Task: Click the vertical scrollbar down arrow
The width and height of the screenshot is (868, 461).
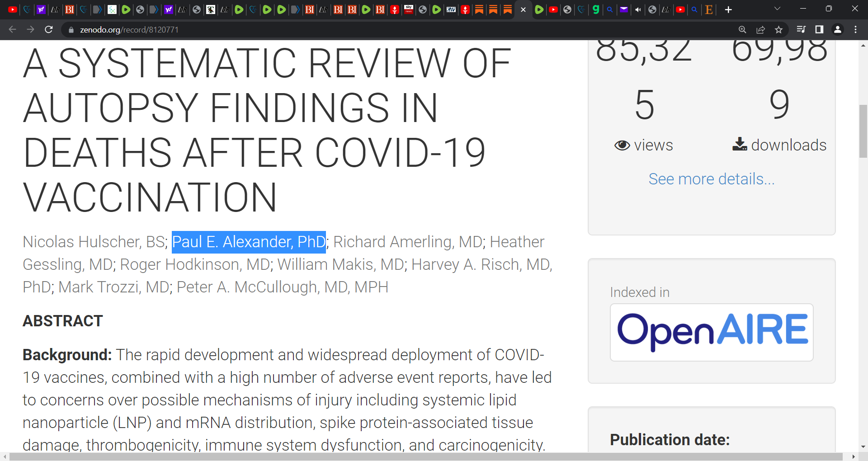Action: [x=863, y=447]
